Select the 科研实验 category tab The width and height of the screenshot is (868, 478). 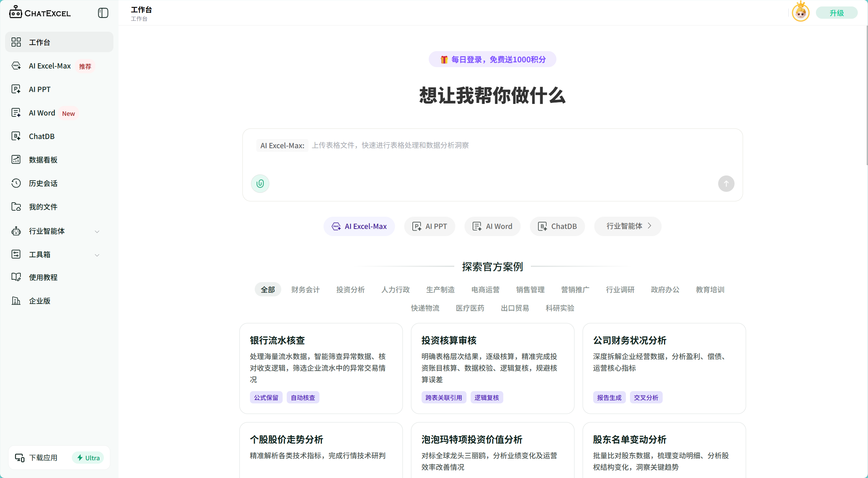point(560,308)
